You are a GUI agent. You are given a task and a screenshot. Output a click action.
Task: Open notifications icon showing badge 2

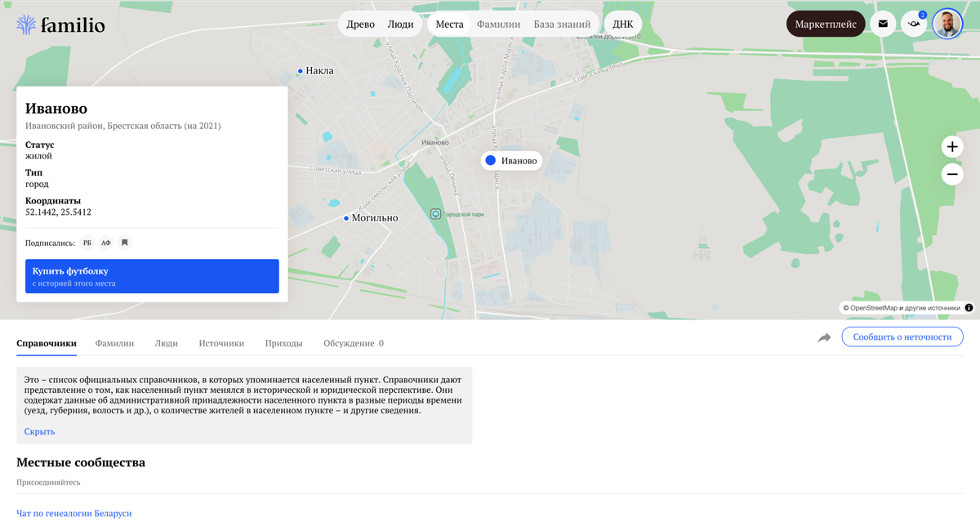click(x=914, y=24)
